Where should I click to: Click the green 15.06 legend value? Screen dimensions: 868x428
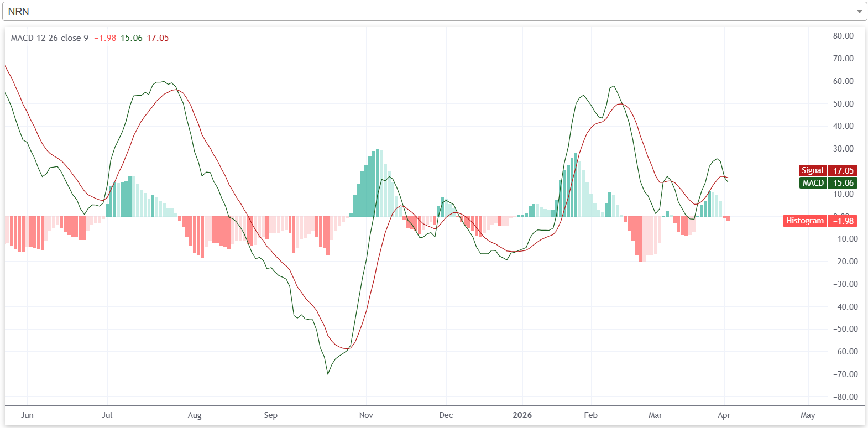coord(132,38)
